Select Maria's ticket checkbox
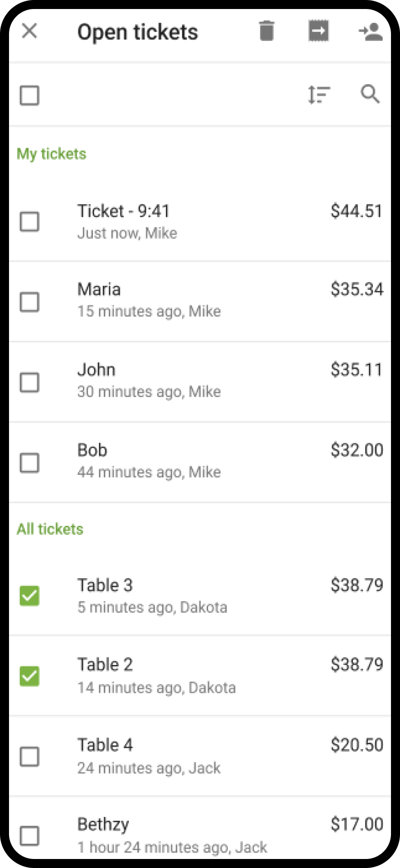Viewport: 400px width, 868px height. tap(30, 302)
